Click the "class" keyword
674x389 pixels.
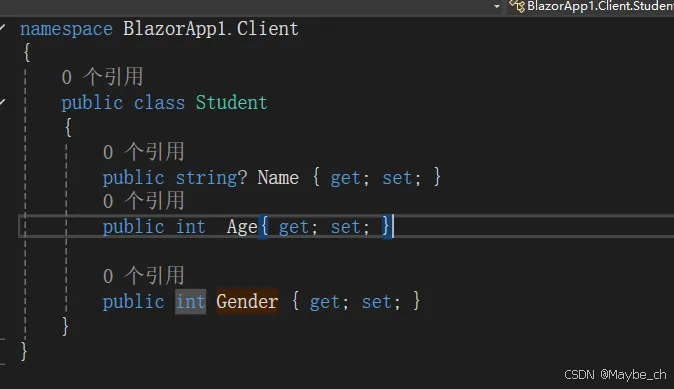click(x=159, y=103)
